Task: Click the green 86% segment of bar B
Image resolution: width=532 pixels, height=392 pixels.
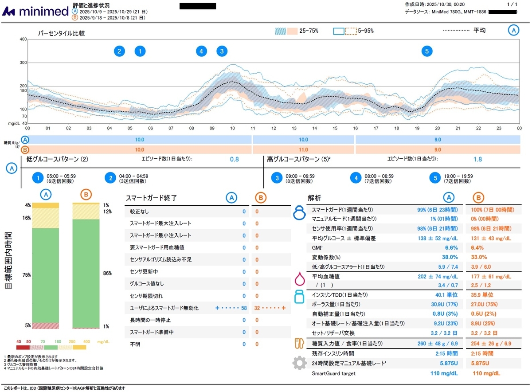Action: [x=86, y=273]
